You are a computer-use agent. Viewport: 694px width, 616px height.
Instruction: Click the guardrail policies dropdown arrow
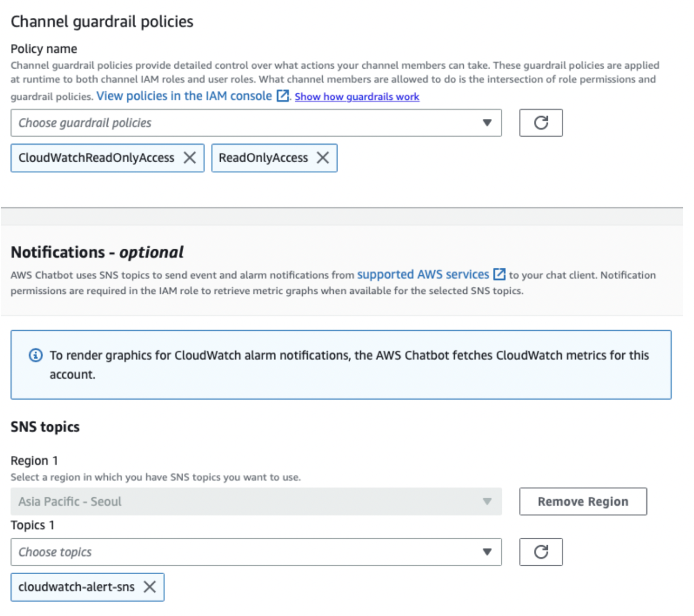tap(487, 123)
